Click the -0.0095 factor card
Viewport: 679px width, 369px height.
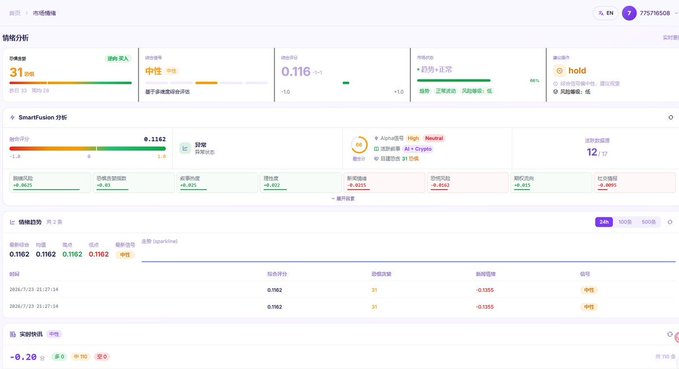(x=635, y=182)
